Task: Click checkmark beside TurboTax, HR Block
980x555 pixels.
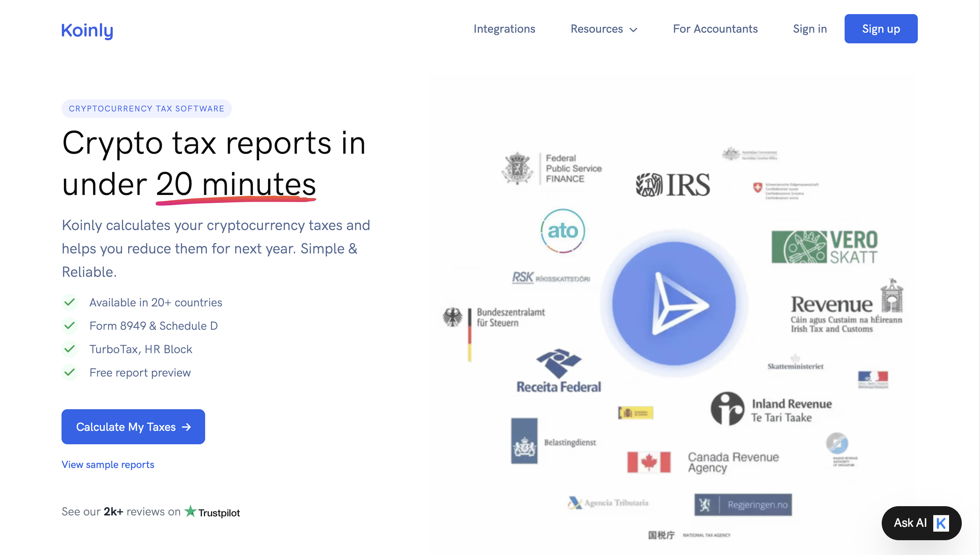Action: point(70,349)
